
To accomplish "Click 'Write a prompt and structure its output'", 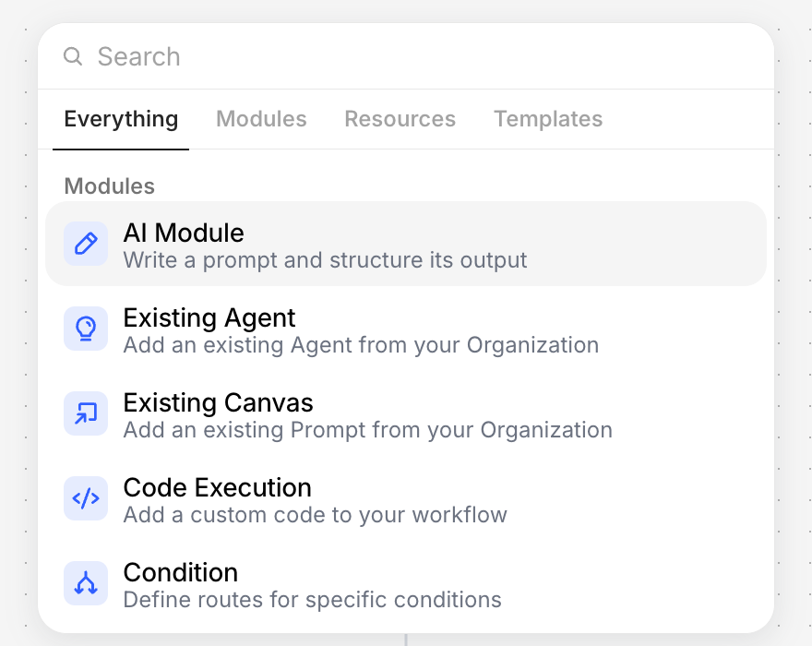I will click(325, 260).
